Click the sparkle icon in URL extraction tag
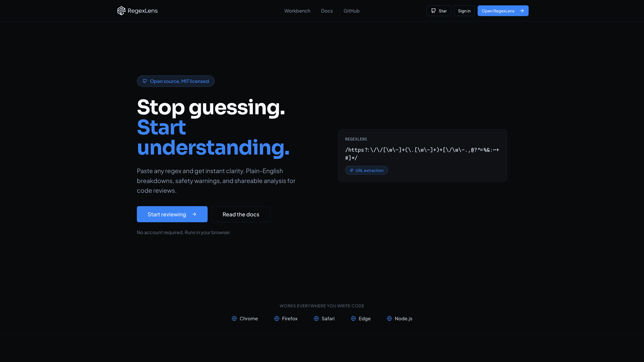 pyautogui.click(x=352, y=170)
